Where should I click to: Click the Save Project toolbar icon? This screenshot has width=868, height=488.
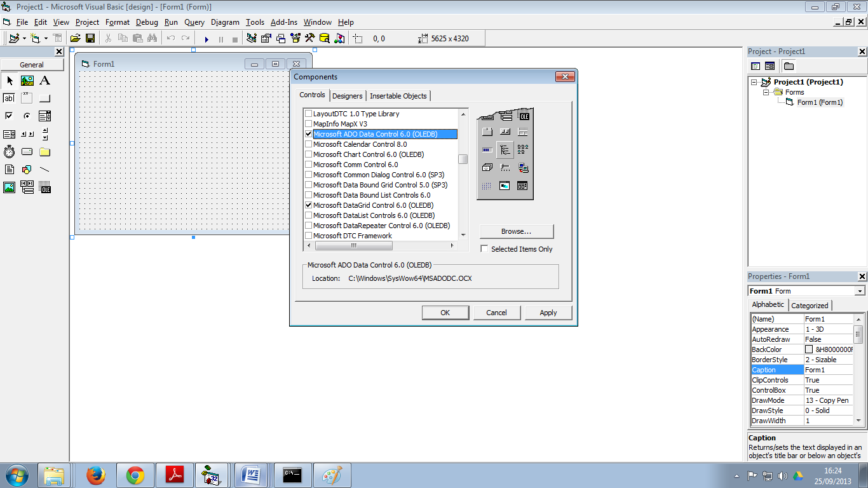(x=90, y=39)
